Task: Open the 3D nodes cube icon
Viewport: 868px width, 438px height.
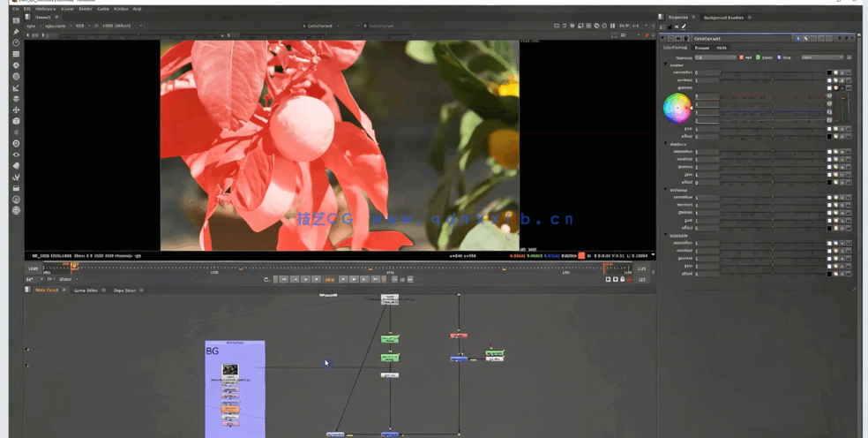Action: tap(16, 121)
